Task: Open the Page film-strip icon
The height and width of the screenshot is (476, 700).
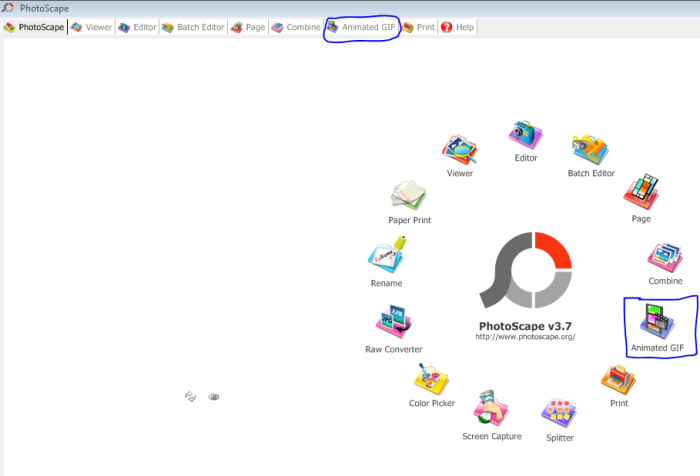Action: pos(641,192)
